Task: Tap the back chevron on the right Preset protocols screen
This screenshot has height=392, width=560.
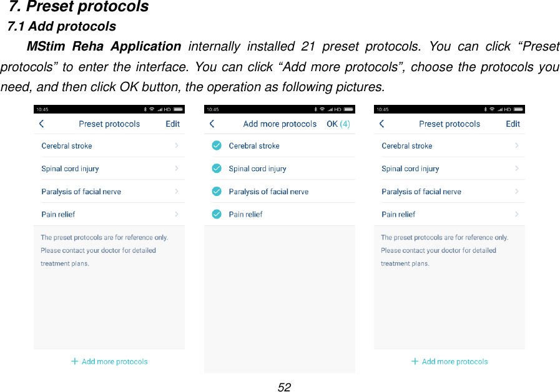Action: point(381,124)
